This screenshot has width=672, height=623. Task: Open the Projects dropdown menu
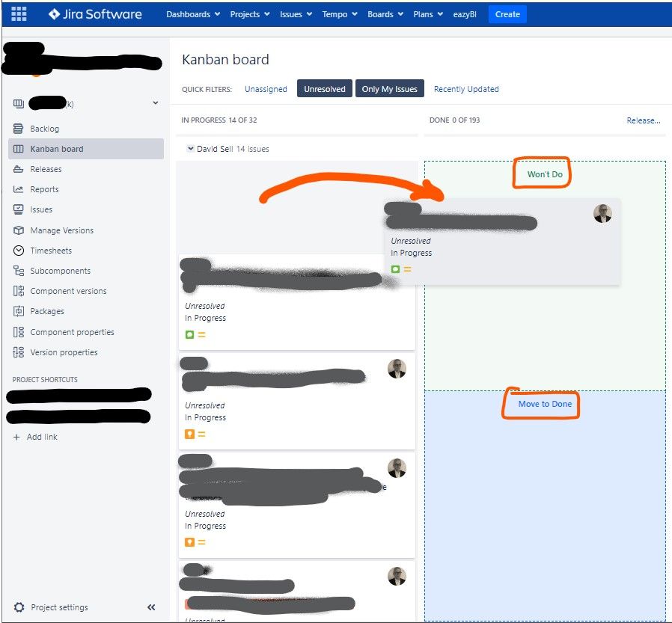coord(250,14)
